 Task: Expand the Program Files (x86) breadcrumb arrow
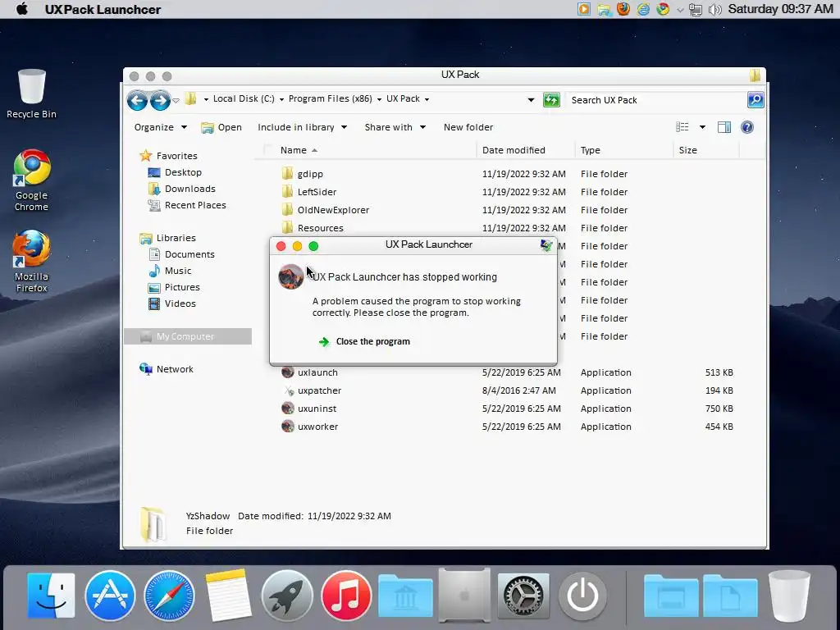coord(379,99)
